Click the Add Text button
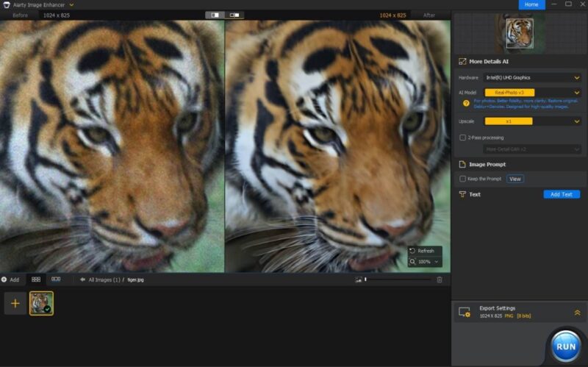Screen dimensions: 588x367 click(x=562, y=194)
